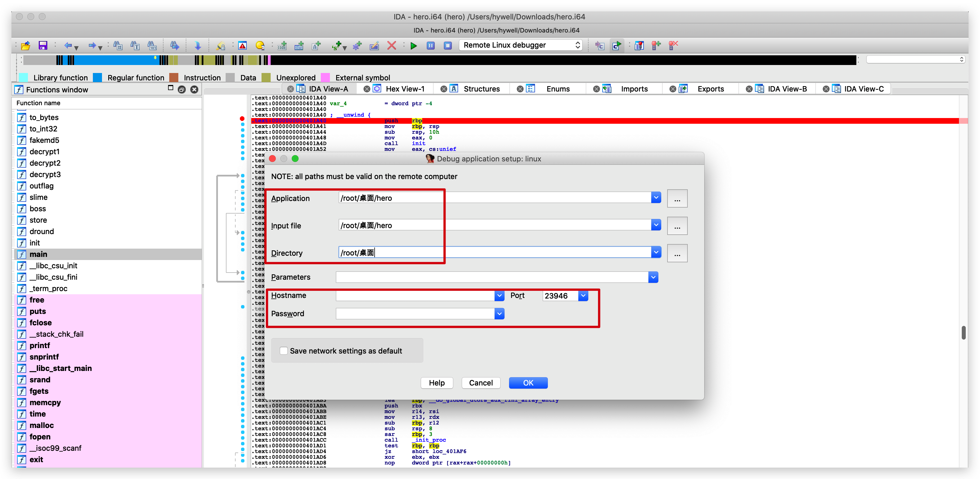
Task: Close the Hex View-1 tab
Action: pyautogui.click(x=367, y=89)
